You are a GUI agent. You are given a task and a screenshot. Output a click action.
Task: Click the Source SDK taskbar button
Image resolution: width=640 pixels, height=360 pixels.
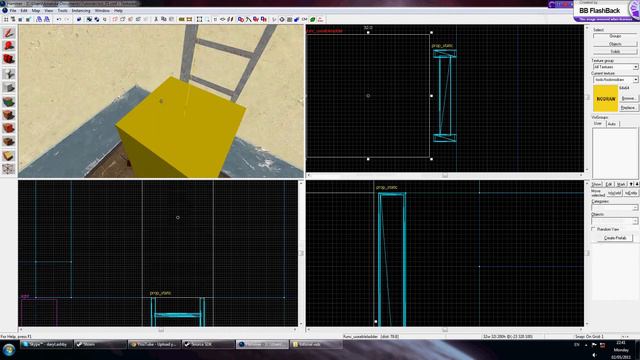208,344
